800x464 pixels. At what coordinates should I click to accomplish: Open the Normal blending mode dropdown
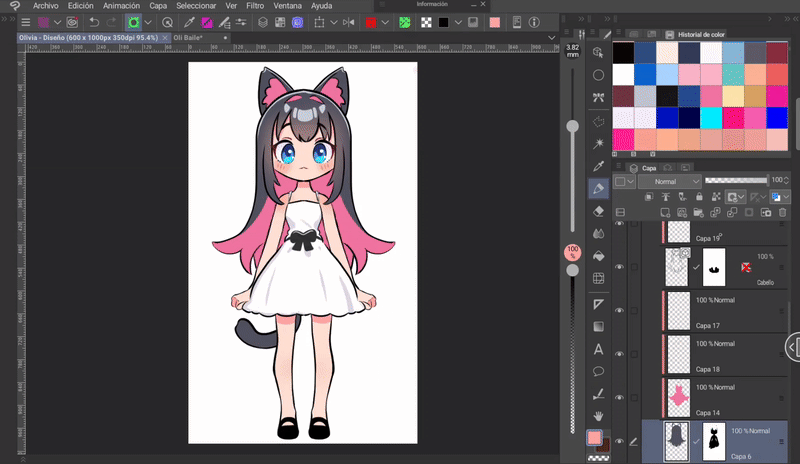tap(670, 182)
